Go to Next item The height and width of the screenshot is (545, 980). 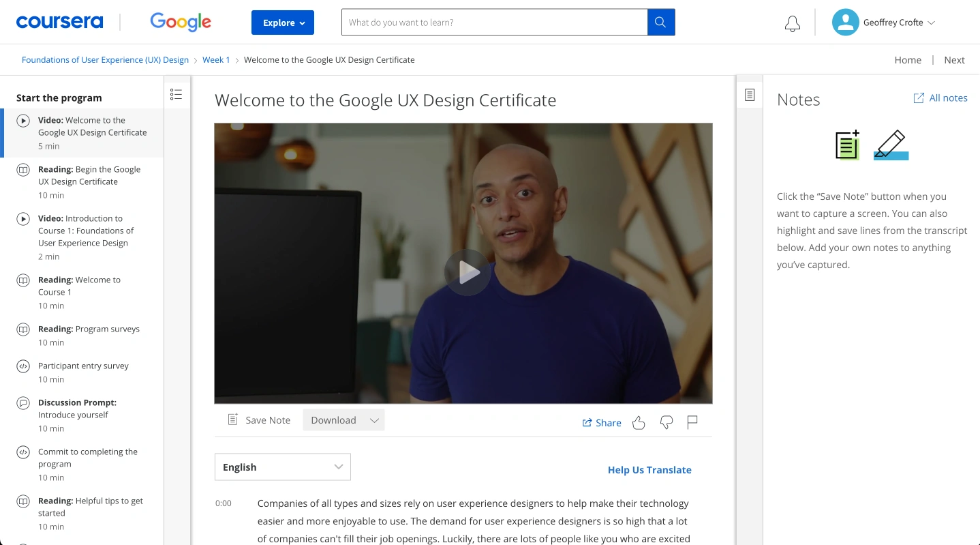point(954,60)
